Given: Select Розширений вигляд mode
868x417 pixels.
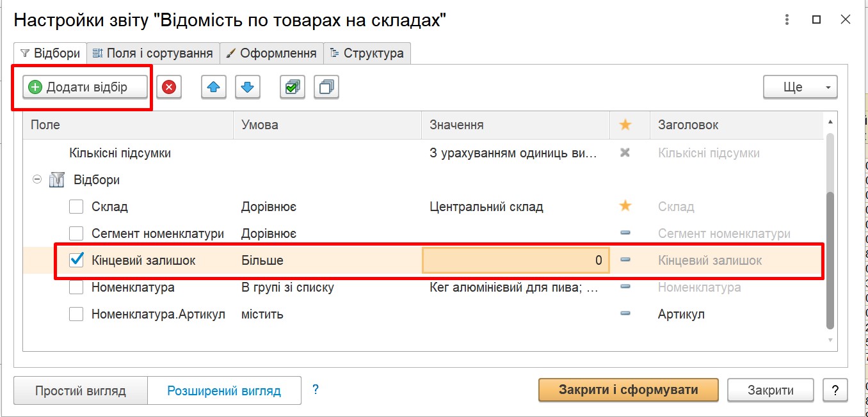Looking at the screenshot, I should click(x=224, y=390).
